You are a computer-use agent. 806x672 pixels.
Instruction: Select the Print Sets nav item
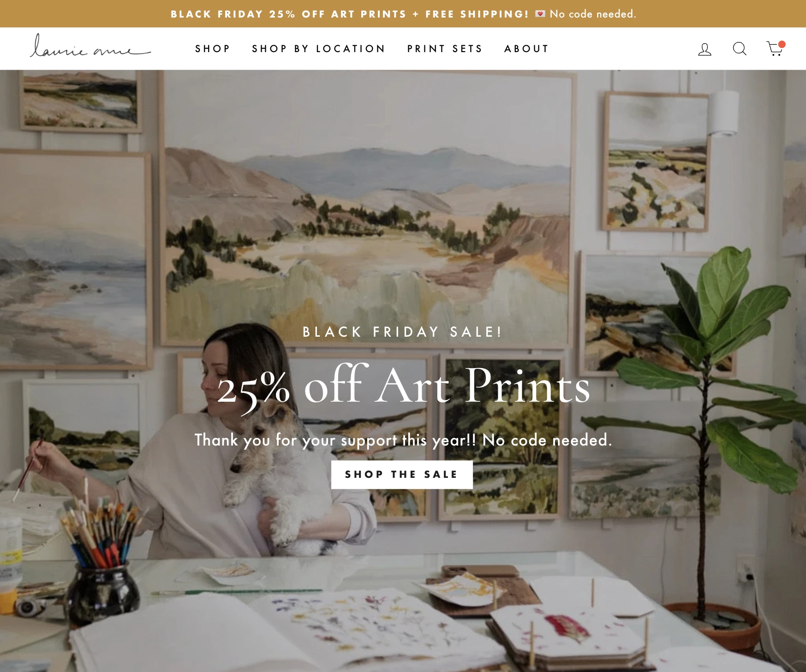[x=445, y=49]
